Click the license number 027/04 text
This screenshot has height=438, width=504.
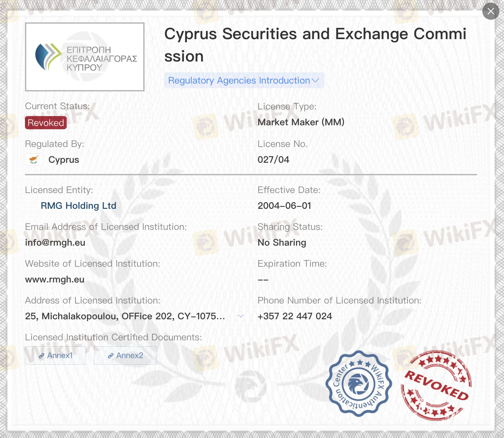pyautogui.click(x=273, y=159)
